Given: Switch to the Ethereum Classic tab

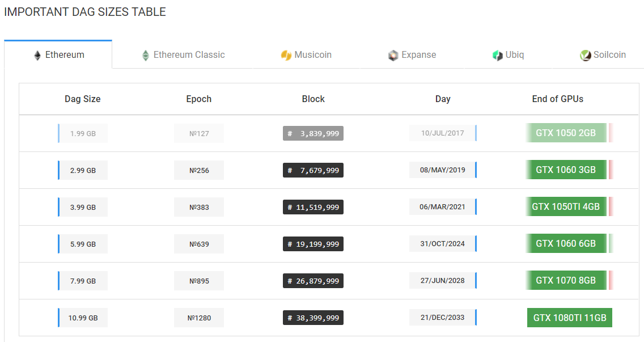Looking at the screenshot, I should pos(183,54).
